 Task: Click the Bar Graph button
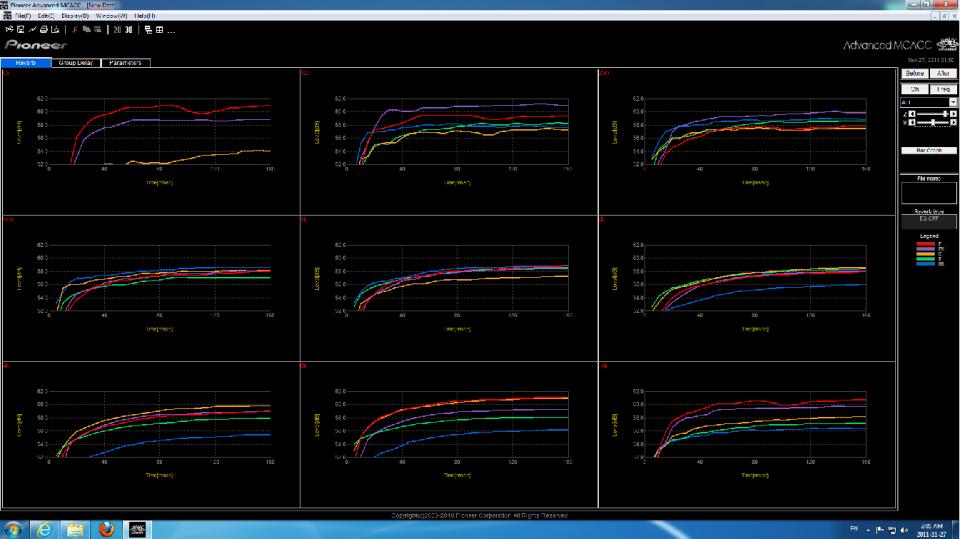pyautogui.click(x=929, y=150)
